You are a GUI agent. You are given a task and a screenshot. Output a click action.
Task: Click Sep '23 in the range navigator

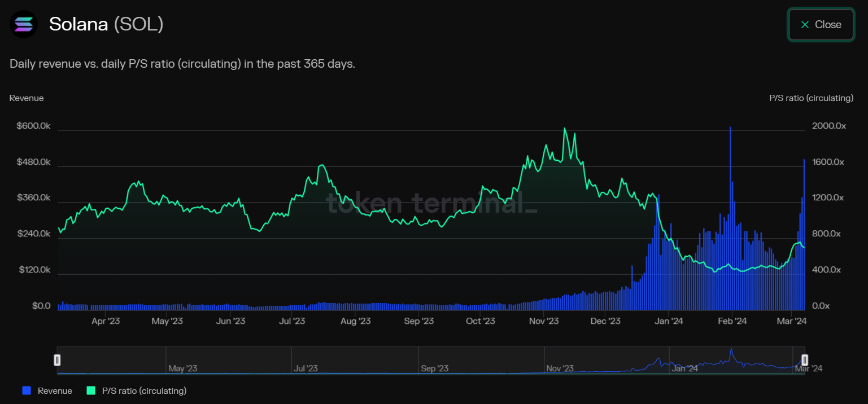pyautogui.click(x=434, y=368)
